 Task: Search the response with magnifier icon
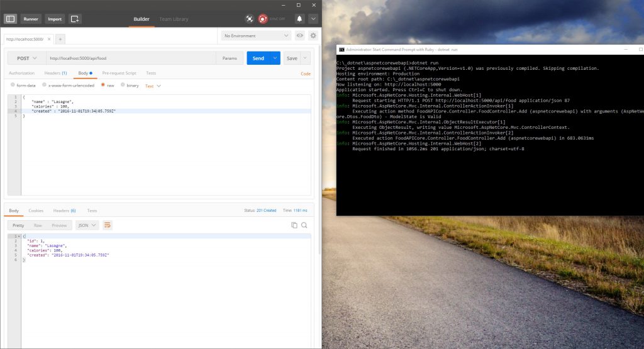click(x=304, y=225)
